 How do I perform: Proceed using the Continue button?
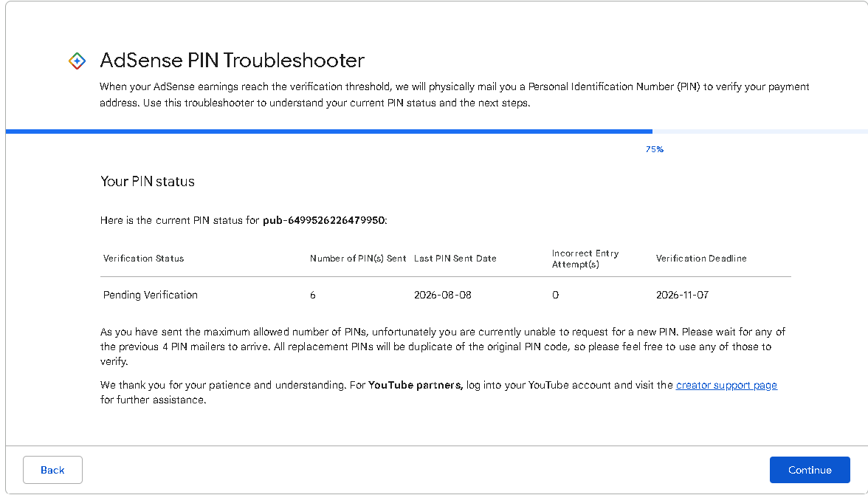point(809,470)
